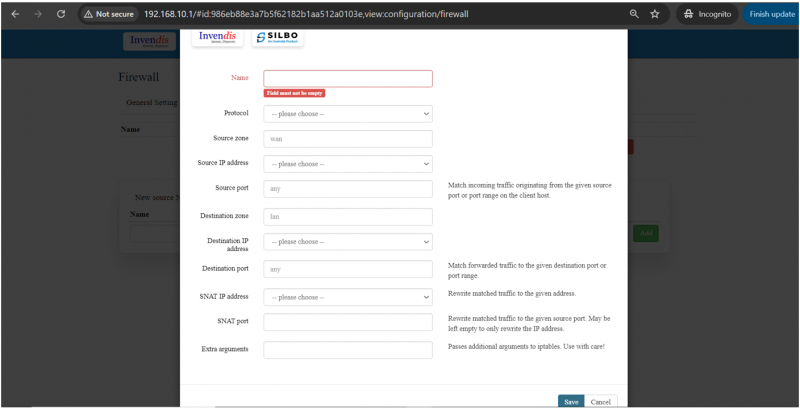Bookmark this page with star icon

[655, 15]
